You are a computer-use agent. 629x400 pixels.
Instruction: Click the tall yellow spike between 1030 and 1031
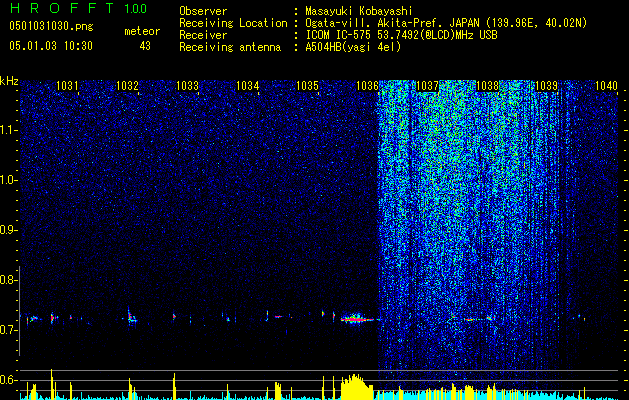tap(52, 384)
